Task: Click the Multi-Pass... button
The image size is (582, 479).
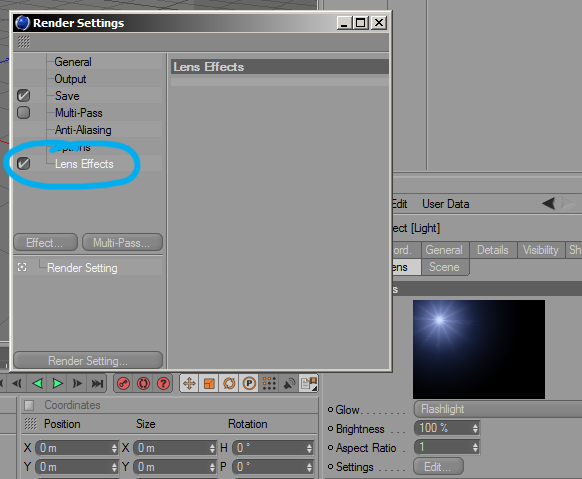Action: 122,243
